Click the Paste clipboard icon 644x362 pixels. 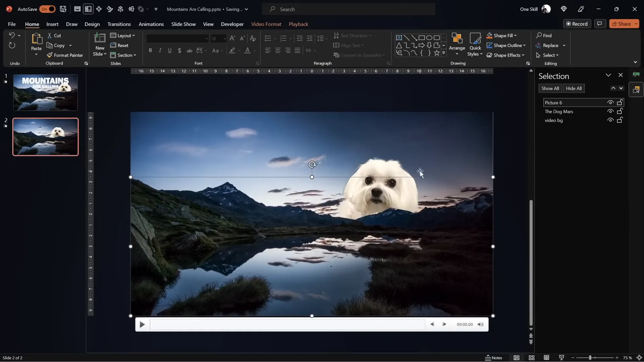click(36, 39)
